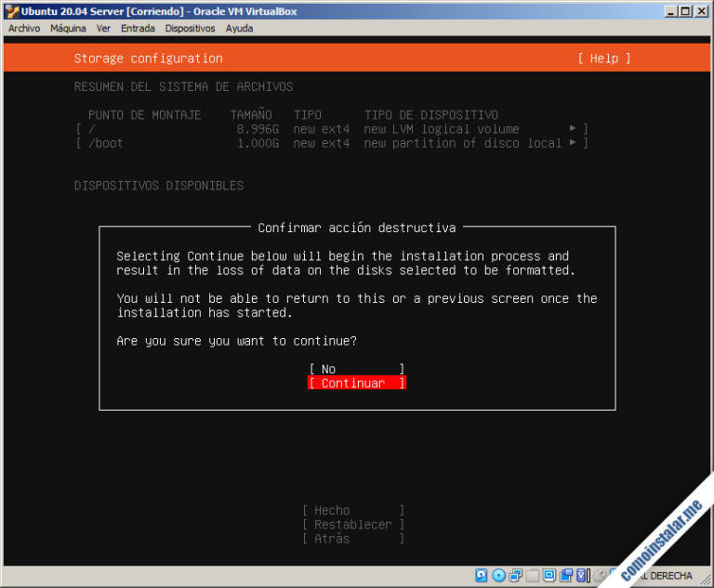714x588 pixels.
Task: Click the Atrás option at the bottom
Action: (x=353, y=539)
